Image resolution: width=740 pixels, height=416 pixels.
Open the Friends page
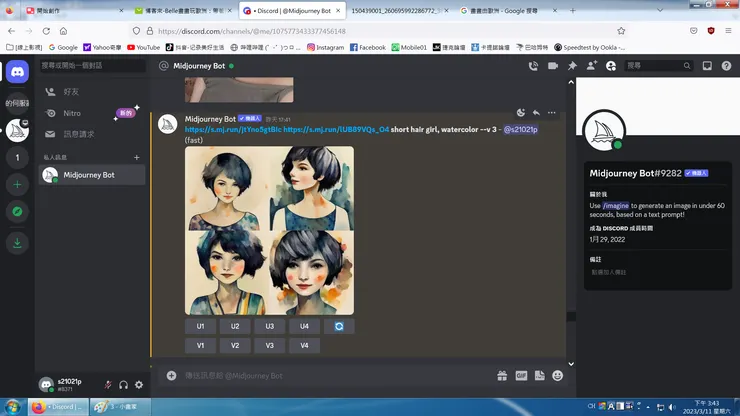pos(92,92)
